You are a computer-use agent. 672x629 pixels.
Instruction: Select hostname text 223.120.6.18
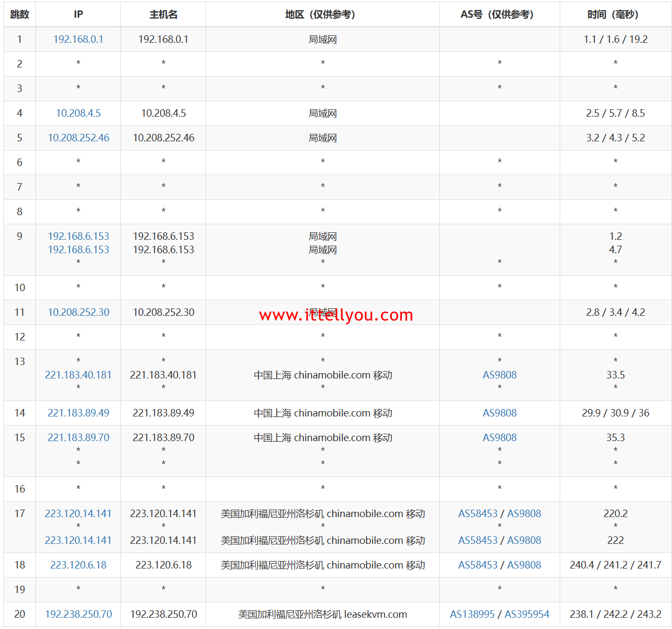click(163, 565)
